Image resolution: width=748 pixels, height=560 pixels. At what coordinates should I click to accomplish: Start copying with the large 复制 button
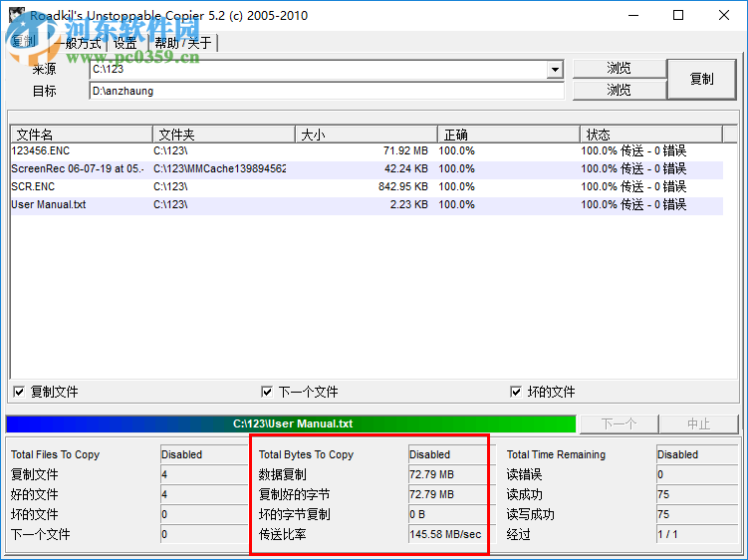pos(701,80)
